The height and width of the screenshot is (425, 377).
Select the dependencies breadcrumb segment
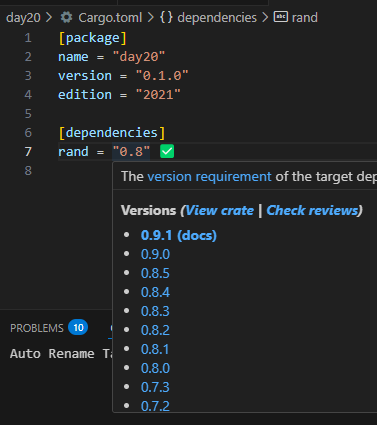coord(217,17)
